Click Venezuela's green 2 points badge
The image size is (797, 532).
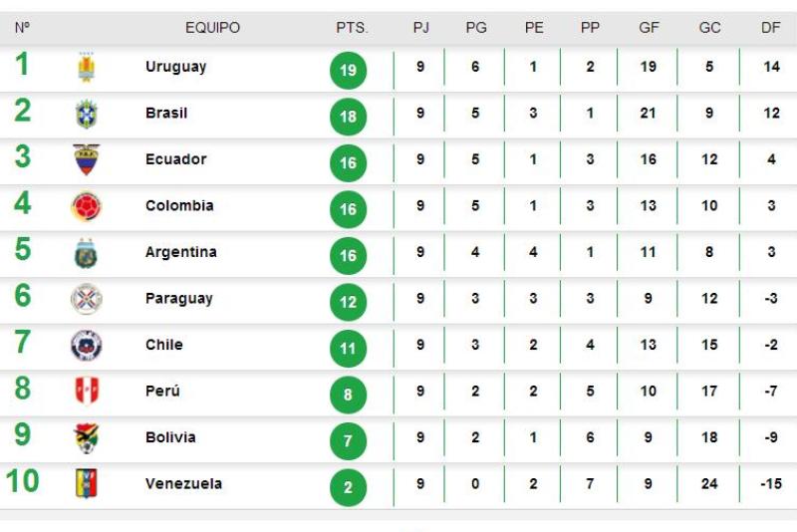348,488
